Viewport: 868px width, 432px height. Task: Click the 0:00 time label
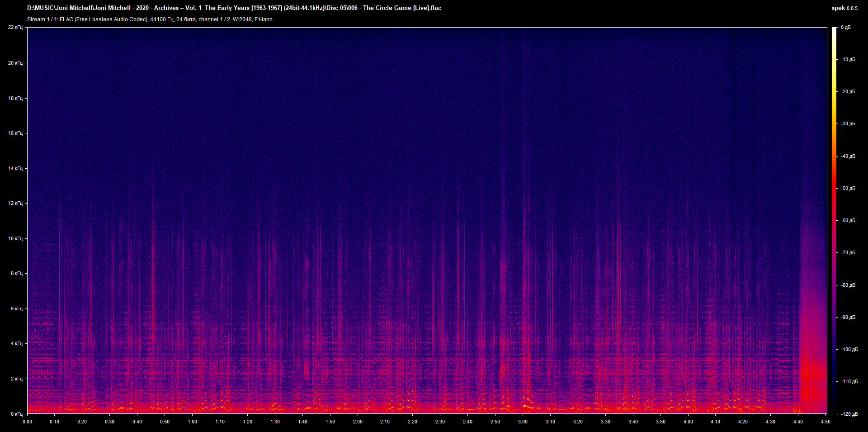pyautogui.click(x=27, y=422)
